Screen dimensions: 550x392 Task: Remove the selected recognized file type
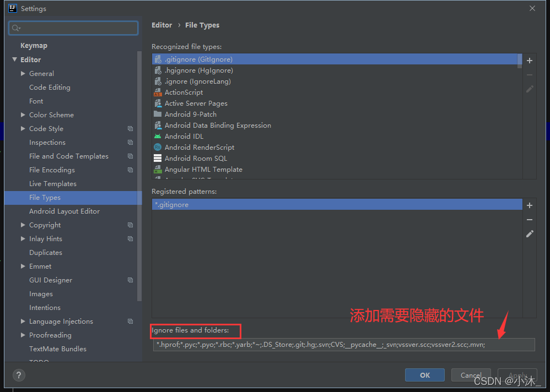tap(529, 75)
